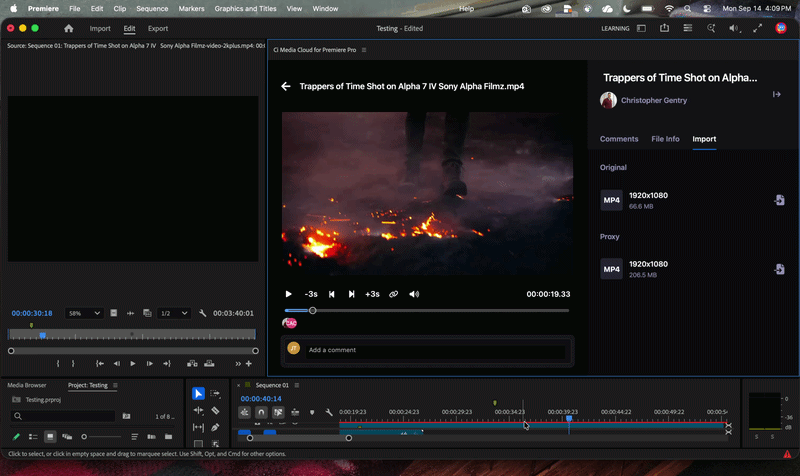
Task: Open the Project: Testing panel menu
Action: [x=115, y=385]
